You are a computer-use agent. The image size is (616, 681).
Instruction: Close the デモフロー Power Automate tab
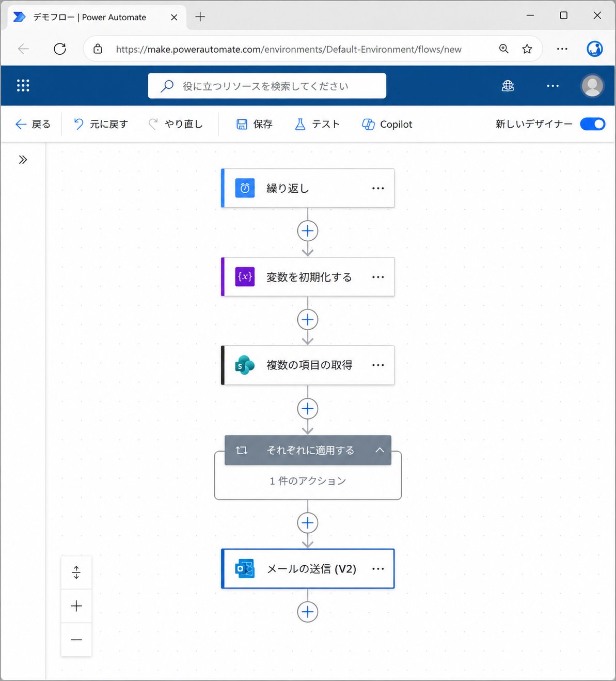pos(174,17)
